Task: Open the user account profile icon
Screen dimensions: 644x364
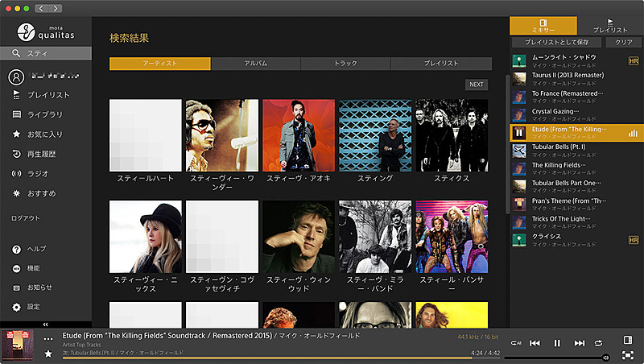Action: (16, 77)
